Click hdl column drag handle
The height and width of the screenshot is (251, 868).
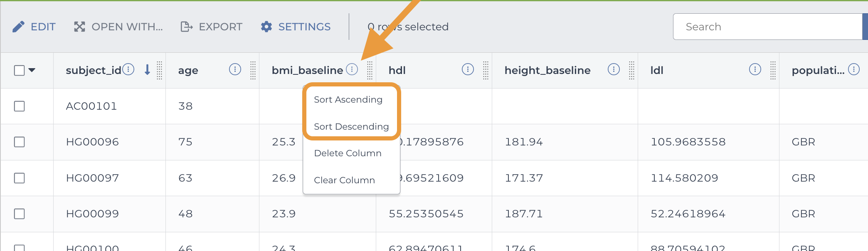point(486,70)
